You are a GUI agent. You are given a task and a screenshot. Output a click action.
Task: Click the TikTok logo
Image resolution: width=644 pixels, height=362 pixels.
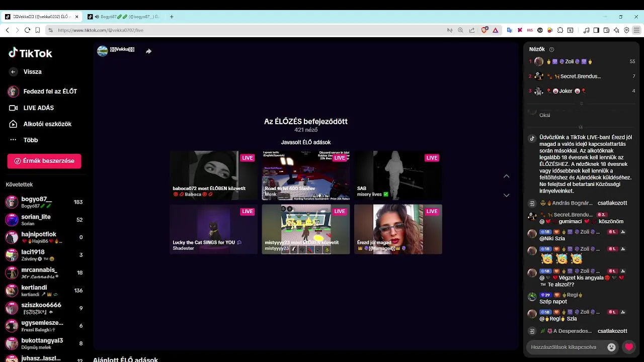(30, 53)
